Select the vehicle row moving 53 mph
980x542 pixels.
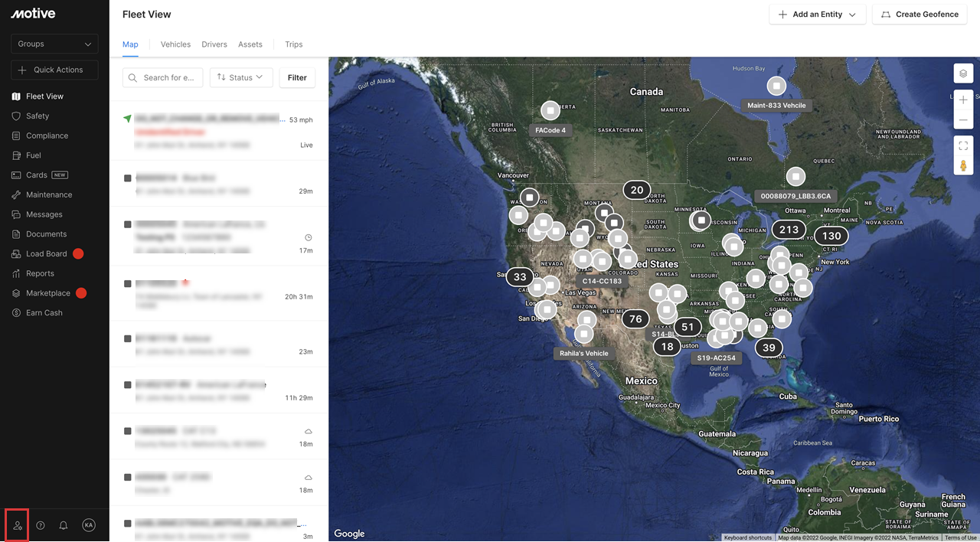point(219,132)
